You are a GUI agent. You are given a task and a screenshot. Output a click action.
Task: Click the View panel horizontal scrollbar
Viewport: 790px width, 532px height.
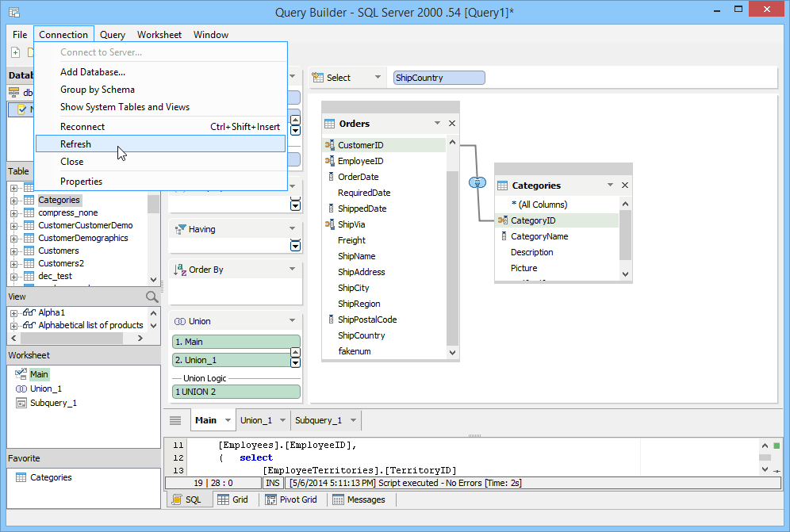77,338
